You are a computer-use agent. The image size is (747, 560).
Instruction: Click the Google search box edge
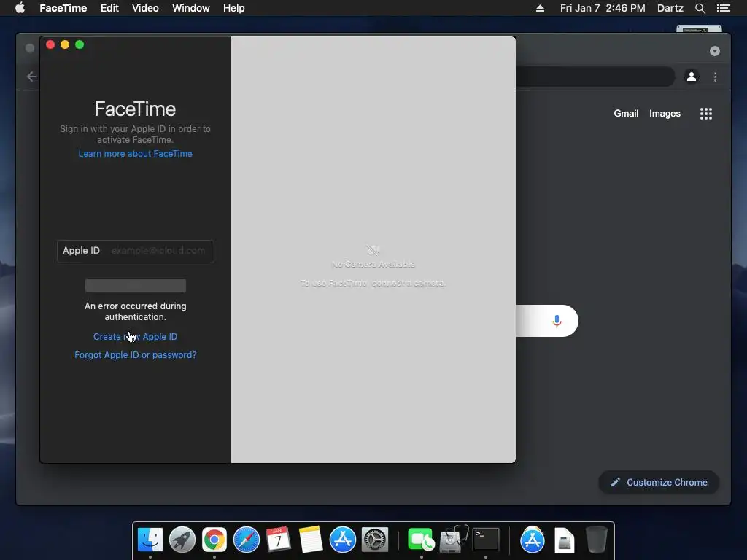(x=547, y=321)
